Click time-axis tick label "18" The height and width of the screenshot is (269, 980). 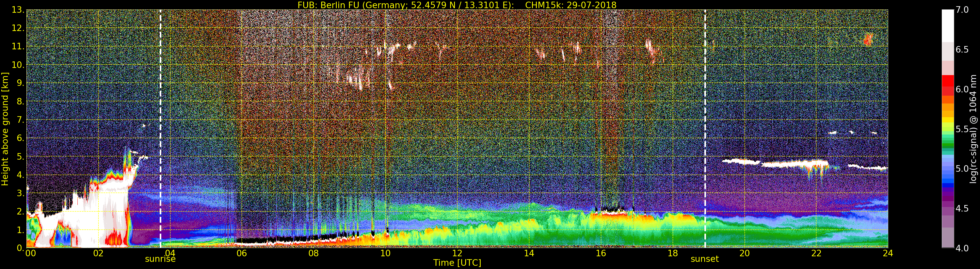click(673, 253)
